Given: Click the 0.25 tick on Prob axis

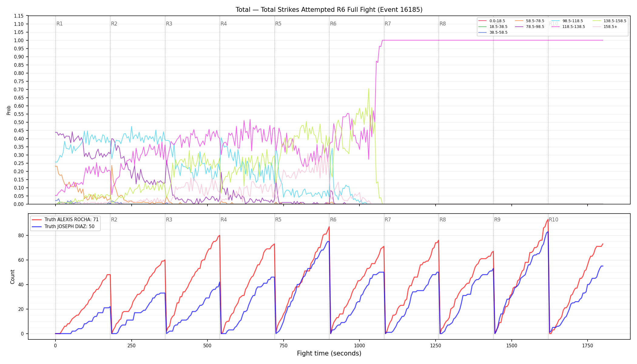Looking at the screenshot, I should (x=19, y=163).
